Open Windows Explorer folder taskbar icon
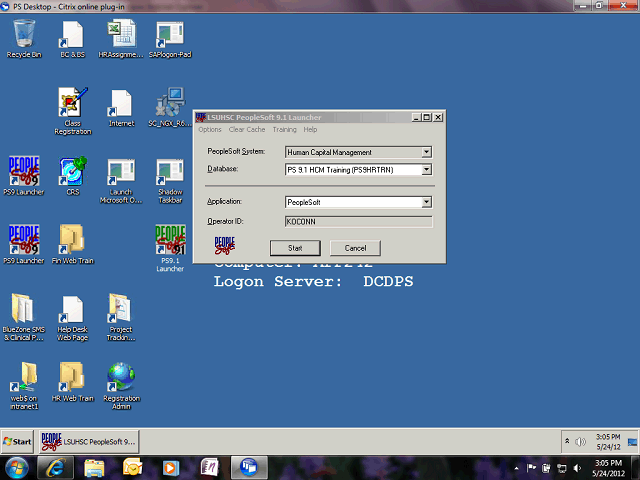Image resolution: width=640 pixels, height=480 pixels. (x=94, y=468)
